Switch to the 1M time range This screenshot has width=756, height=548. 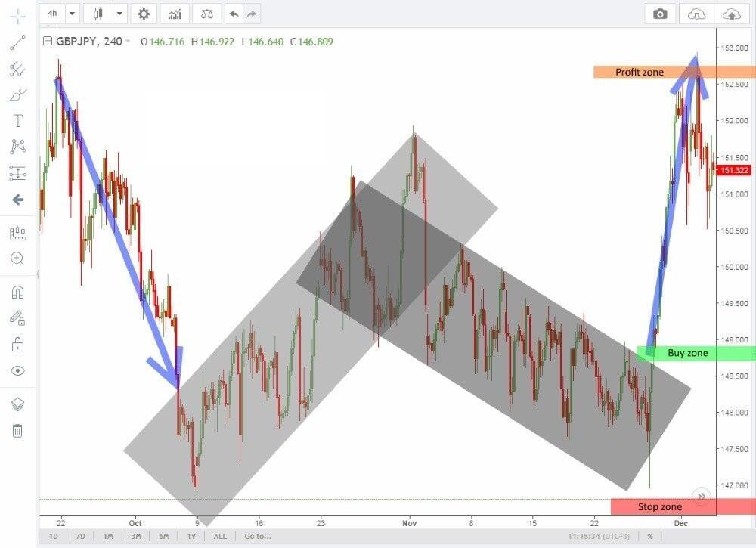(109, 537)
